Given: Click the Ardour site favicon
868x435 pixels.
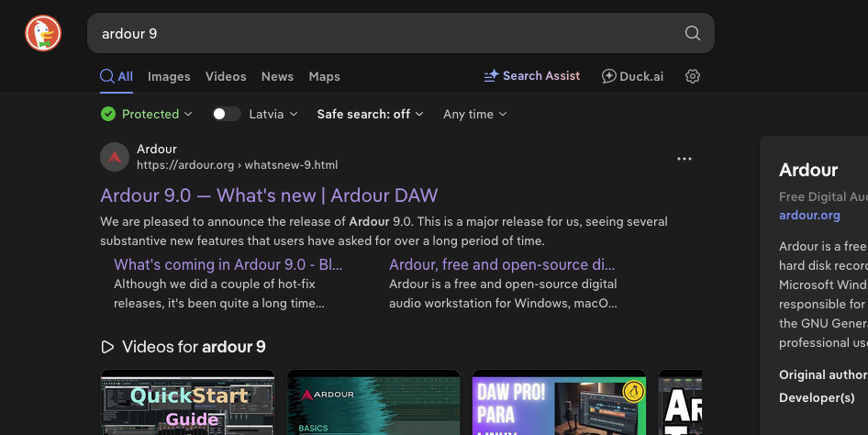Looking at the screenshot, I should (115, 157).
